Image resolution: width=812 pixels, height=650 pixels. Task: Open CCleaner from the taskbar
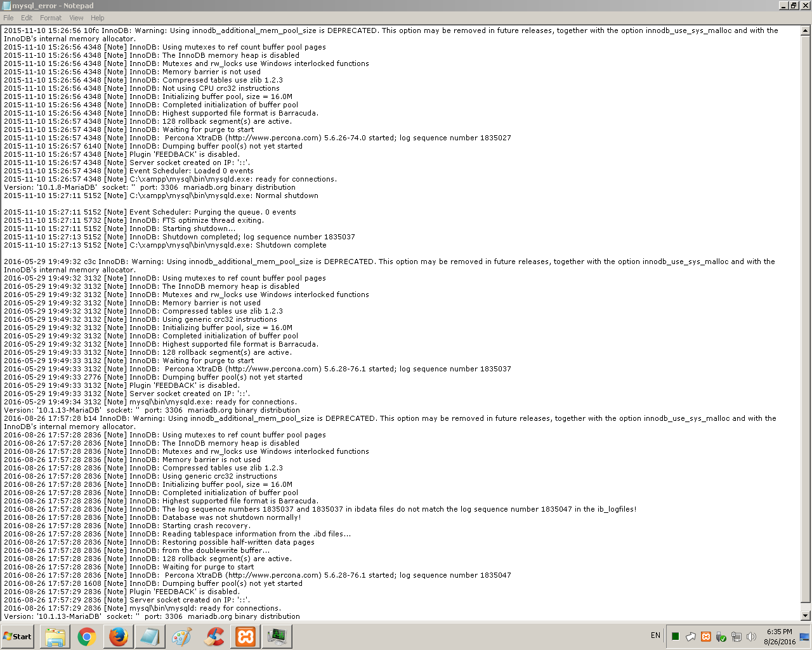(214, 636)
